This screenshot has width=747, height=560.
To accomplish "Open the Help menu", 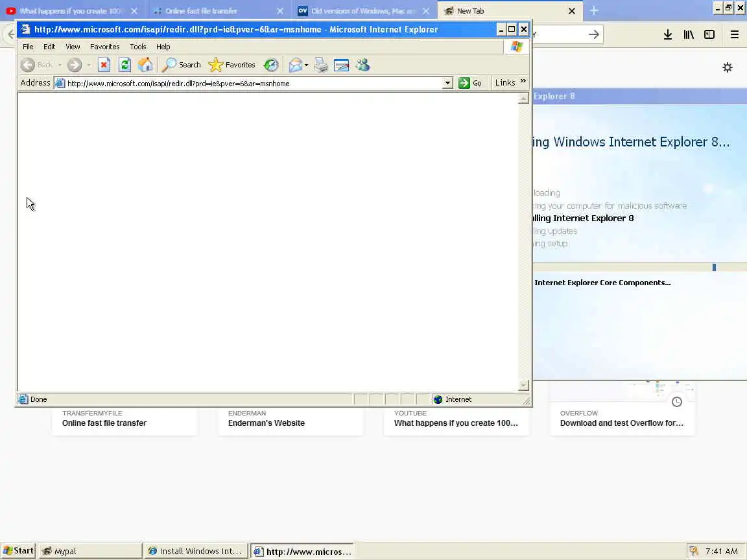I will point(163,47).
